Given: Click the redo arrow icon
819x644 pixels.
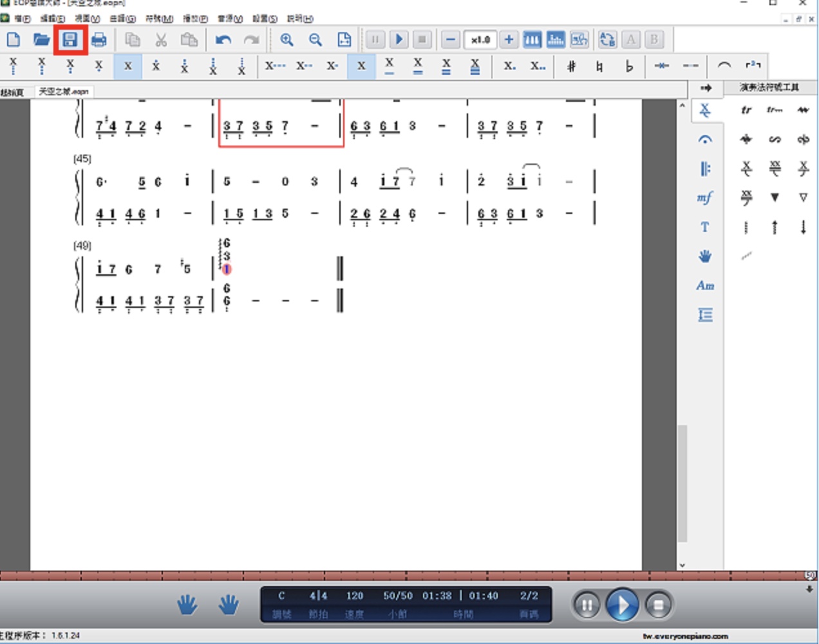Looking at the screenshot, I should (x=251, y=40).
